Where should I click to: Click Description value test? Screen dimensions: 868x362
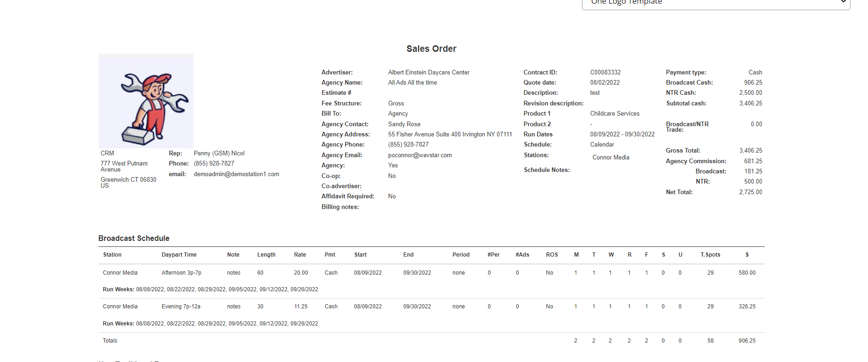(x=595, y=93)
